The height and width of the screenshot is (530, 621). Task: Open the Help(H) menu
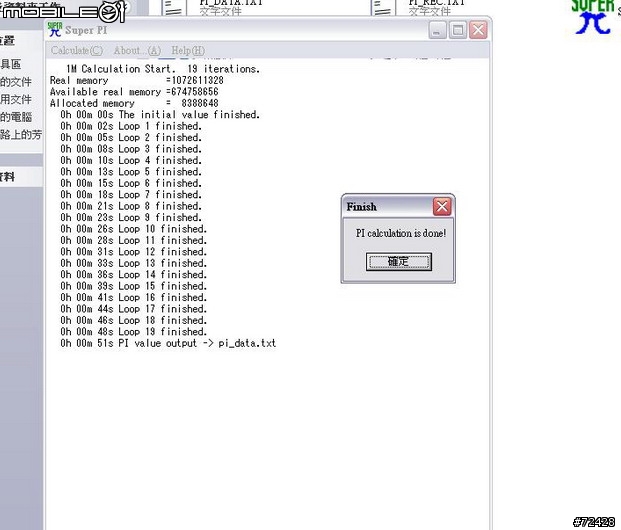[188, 51]
